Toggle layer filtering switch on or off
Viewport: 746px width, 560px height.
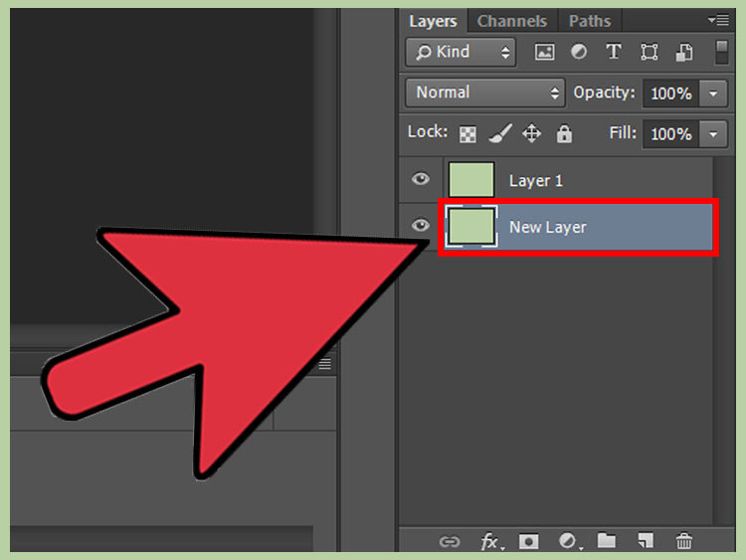722,52
